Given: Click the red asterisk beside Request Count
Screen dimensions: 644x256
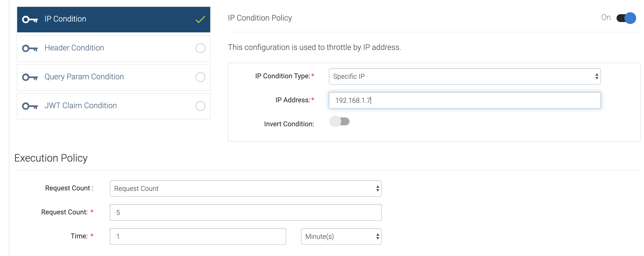Looking at the screenshot, I should pos(92,211).
